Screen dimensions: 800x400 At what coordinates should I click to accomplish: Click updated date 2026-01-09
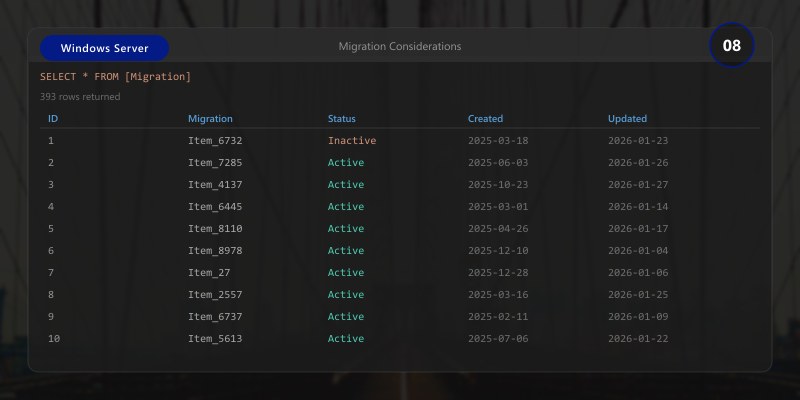(638, 316)
